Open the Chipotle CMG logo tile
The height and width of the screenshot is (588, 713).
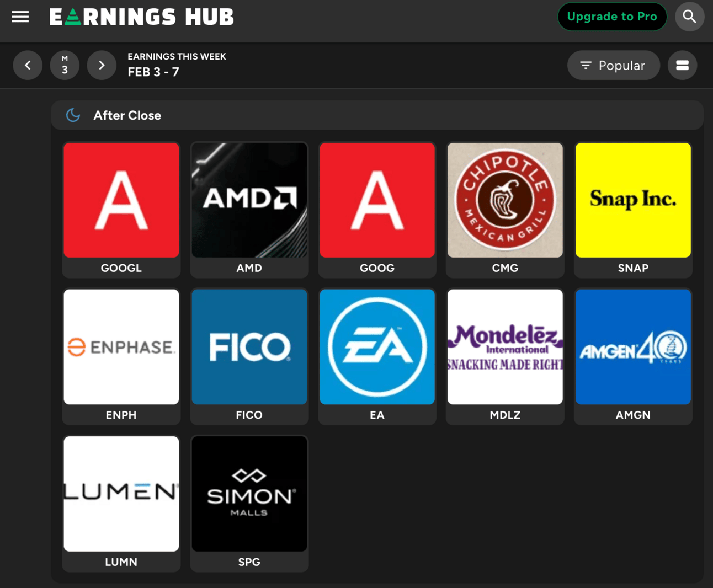[x=505, y=200]
